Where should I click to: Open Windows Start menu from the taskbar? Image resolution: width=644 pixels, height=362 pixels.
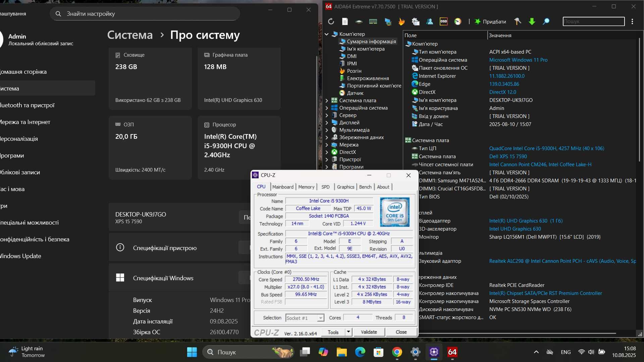pos(192,352)
